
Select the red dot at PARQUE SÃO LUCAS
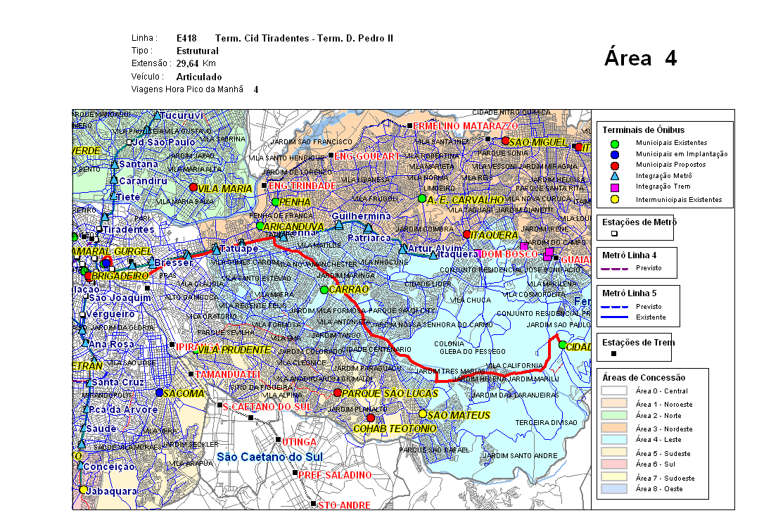pos(338,393)
